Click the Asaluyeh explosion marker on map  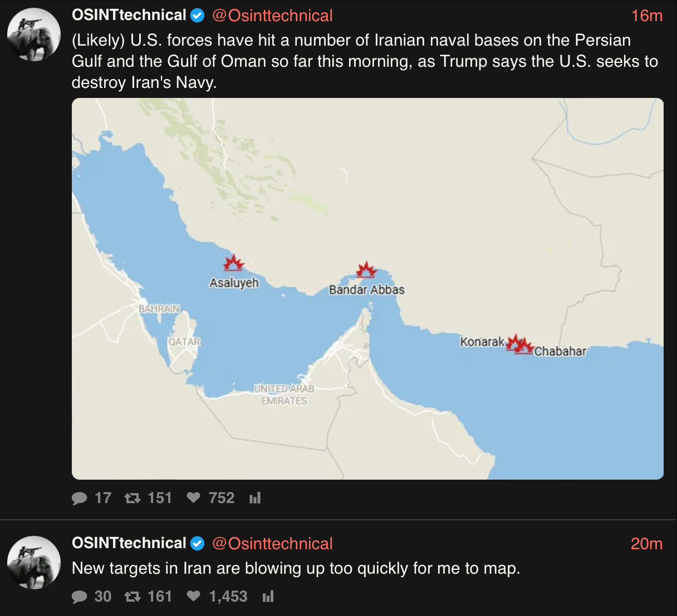coord(234,263)
